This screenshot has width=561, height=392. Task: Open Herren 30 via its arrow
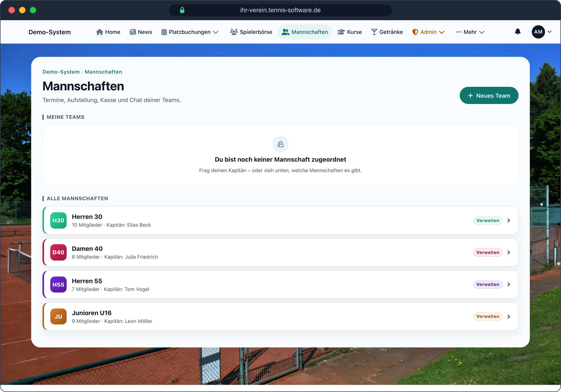[x=509, y=220]
